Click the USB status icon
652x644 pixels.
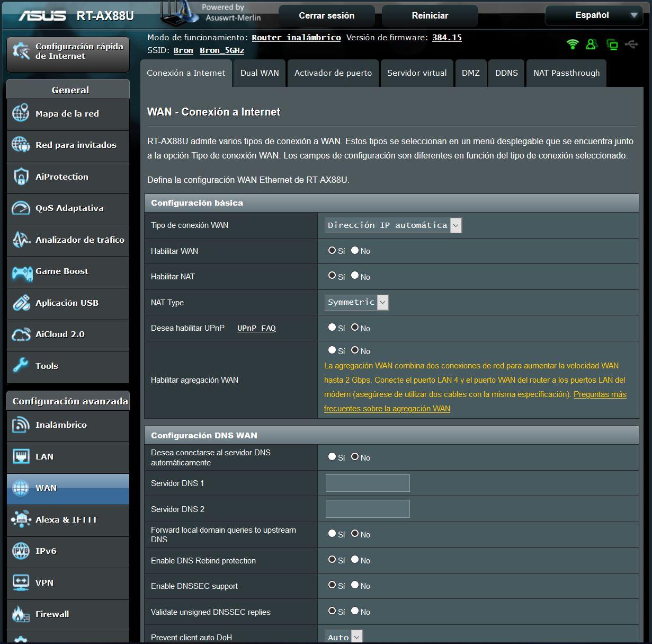[631, 44]
